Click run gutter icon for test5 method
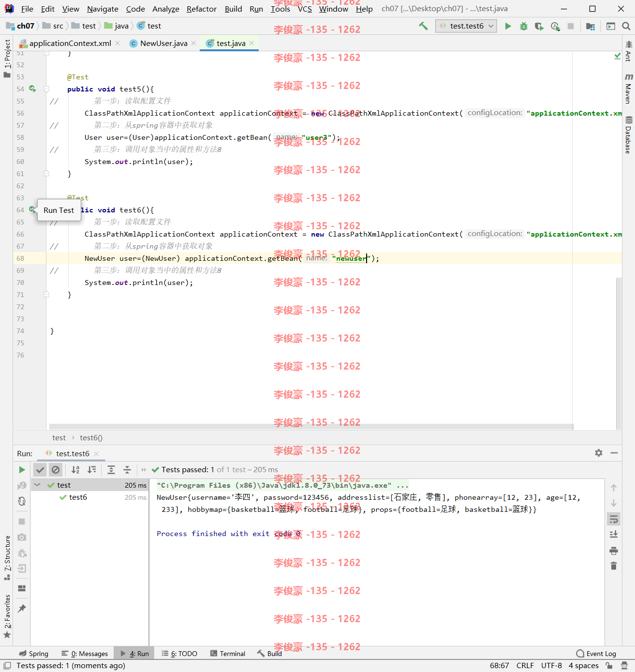The image size is (635, 672). click(32, 89)
